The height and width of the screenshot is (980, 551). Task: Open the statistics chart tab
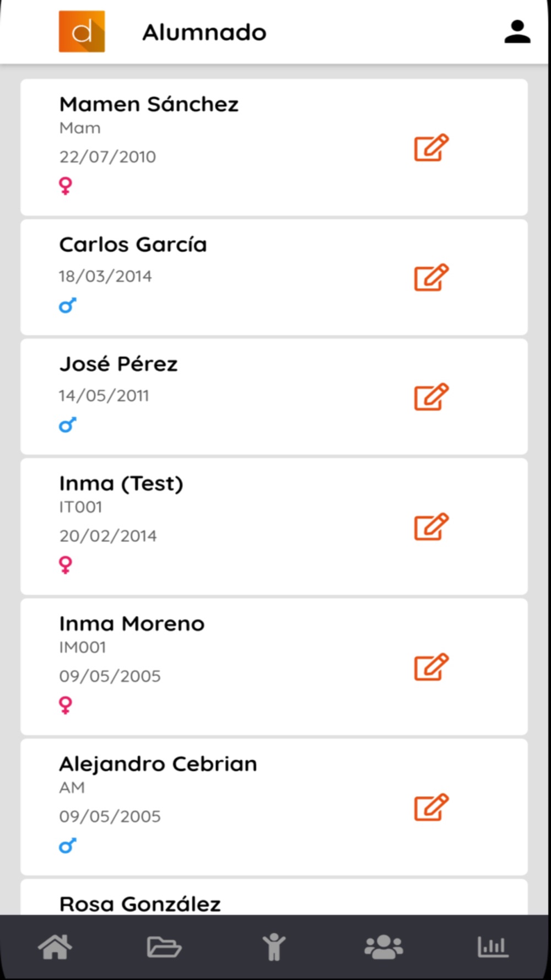pos(493,947)
